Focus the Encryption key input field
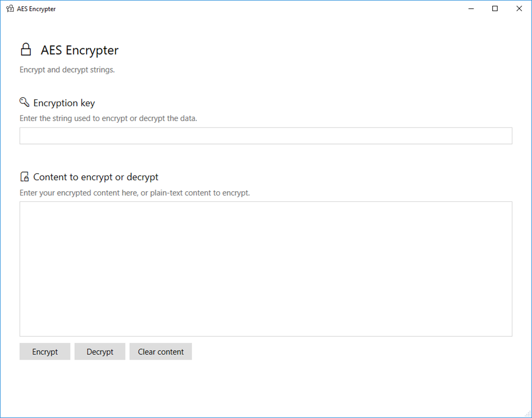 pyautogui.click(x=266, y=136)
